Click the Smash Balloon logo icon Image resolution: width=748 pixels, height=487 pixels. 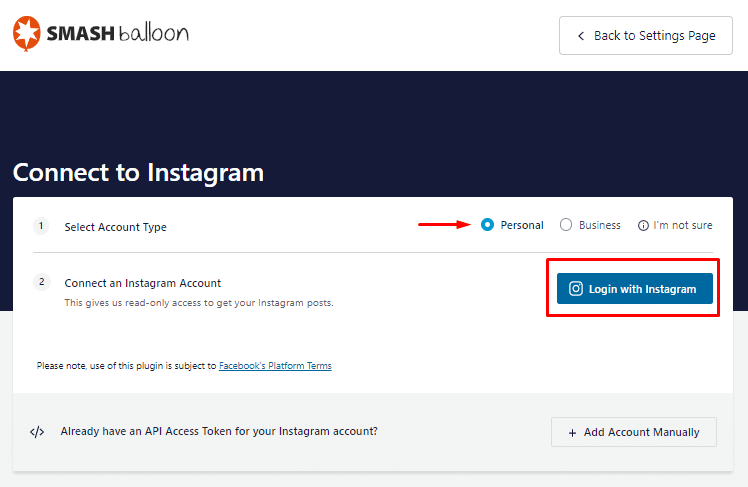tap(27, 34)
